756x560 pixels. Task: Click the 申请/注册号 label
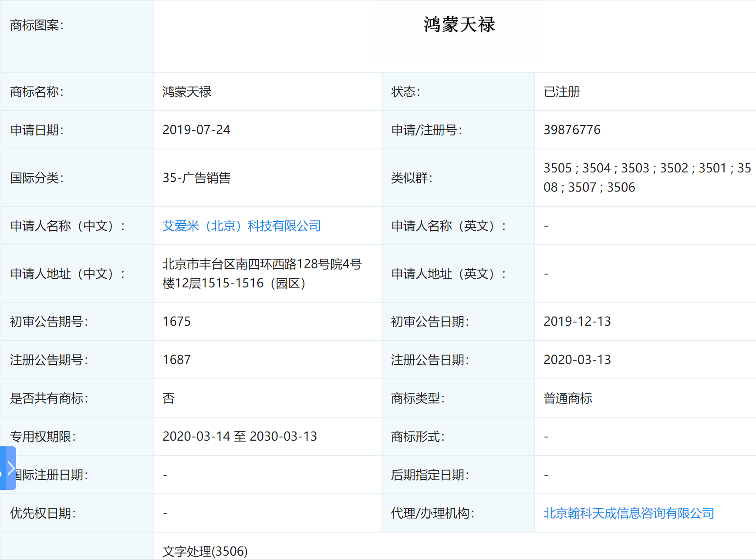click(426, 130)
